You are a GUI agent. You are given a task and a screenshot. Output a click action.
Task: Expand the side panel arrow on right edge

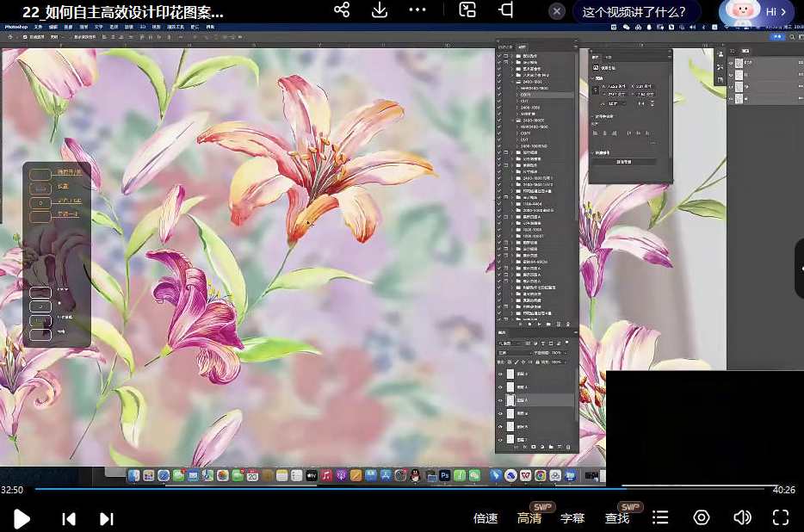pyautogui.click(x=800, y=269)
